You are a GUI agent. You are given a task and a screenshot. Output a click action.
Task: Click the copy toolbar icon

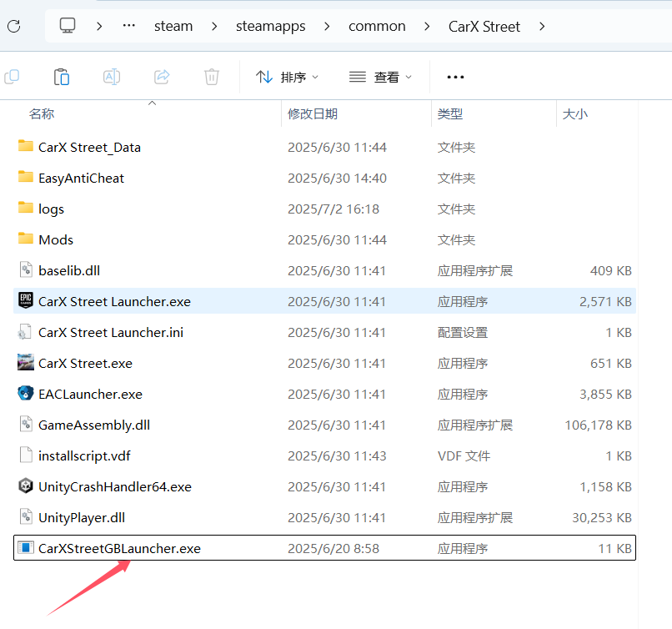[12, 77]
